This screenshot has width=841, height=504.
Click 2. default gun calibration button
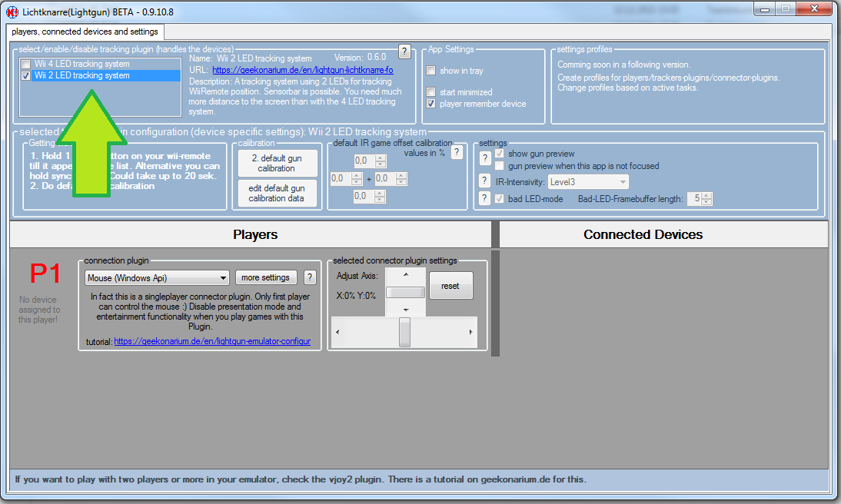point(277,163)
